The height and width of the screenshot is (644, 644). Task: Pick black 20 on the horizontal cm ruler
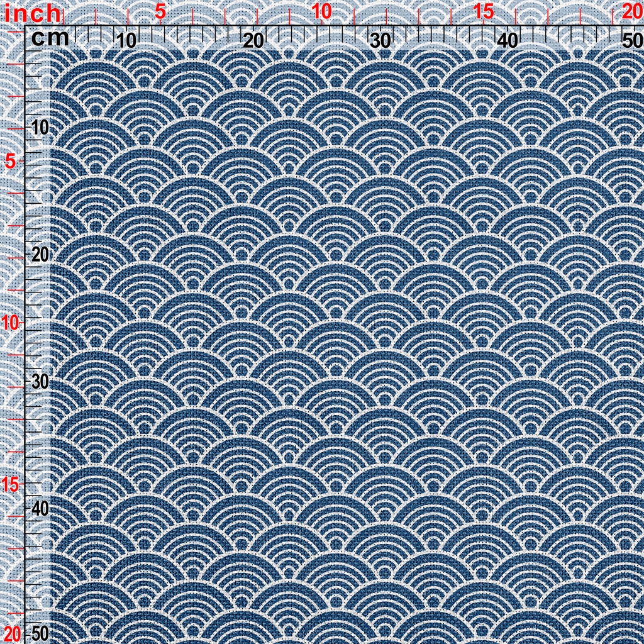(253, 41)
